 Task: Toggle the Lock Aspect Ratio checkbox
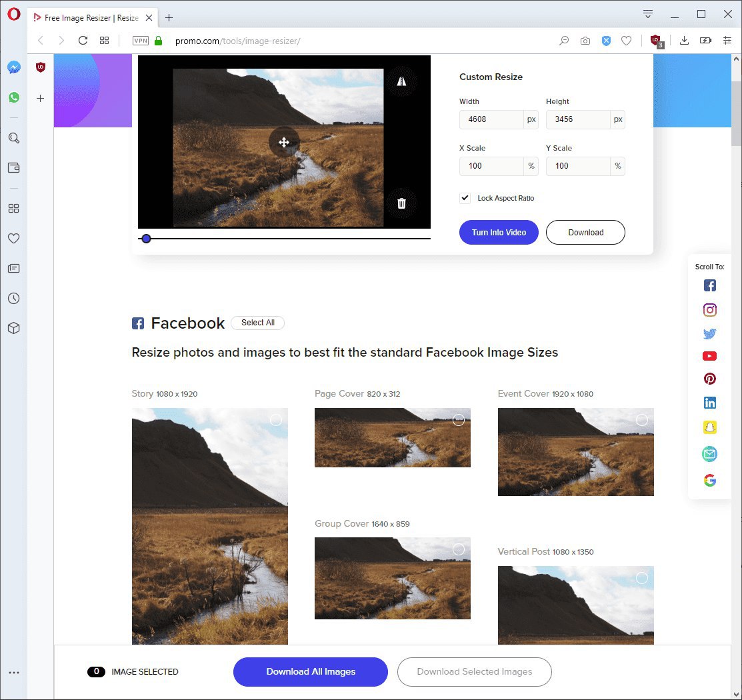point(465,198)
